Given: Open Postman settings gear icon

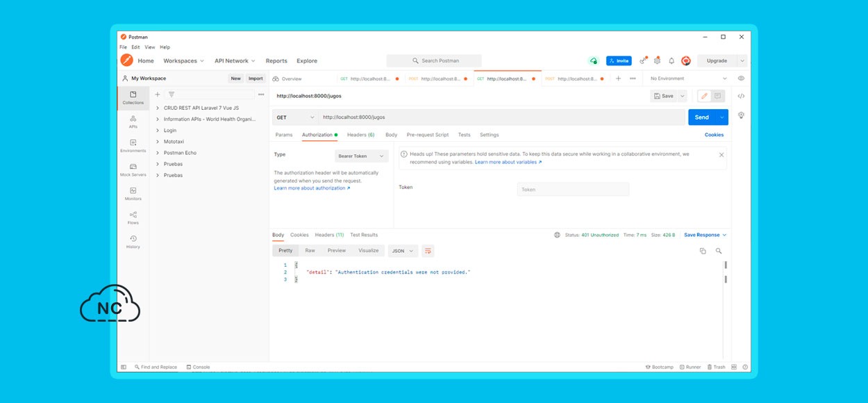Looking at the screenshot, I should click(657, 60).
